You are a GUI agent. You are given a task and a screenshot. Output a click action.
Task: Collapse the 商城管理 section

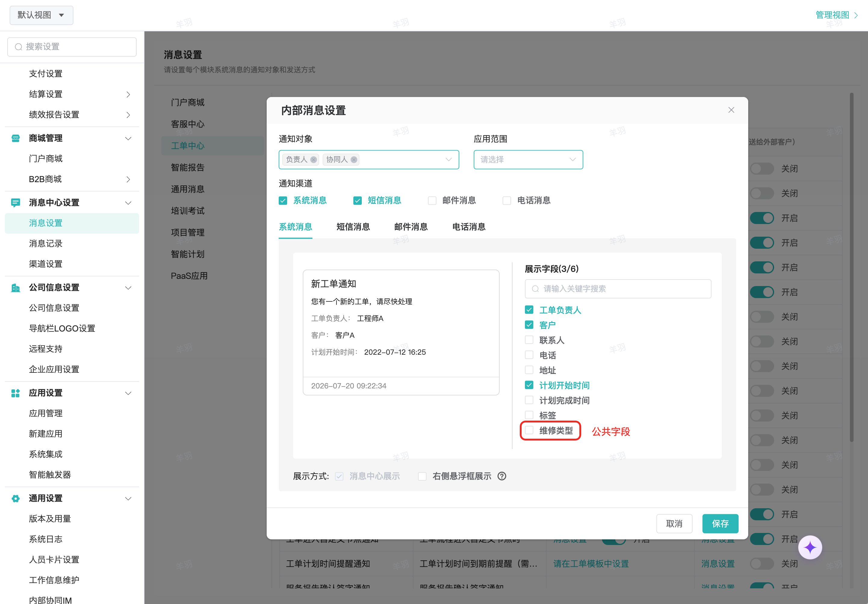(128, 139)
